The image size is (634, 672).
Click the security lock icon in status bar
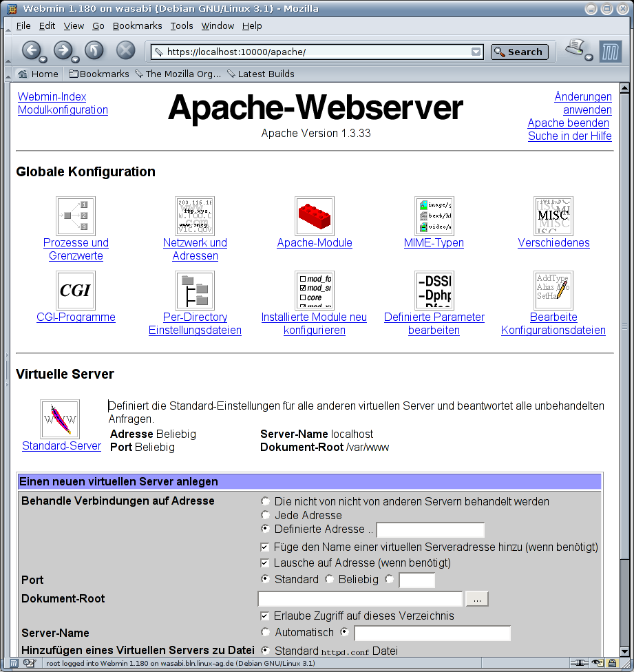point(613,663)
